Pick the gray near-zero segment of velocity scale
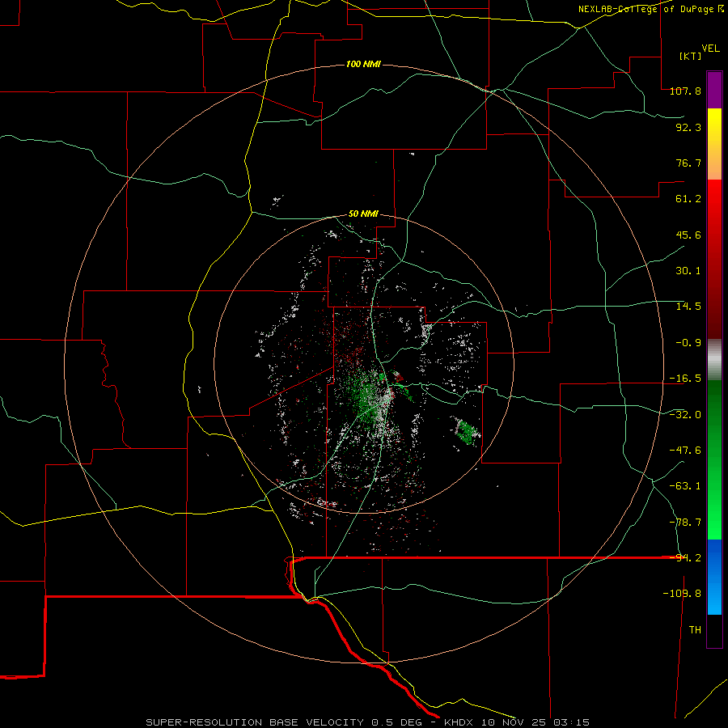Screen dimensions: 728x728 click(714, 360)
